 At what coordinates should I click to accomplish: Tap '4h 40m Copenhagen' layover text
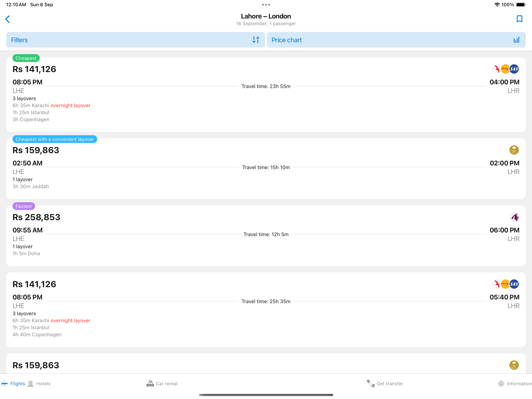coord(37,335)
